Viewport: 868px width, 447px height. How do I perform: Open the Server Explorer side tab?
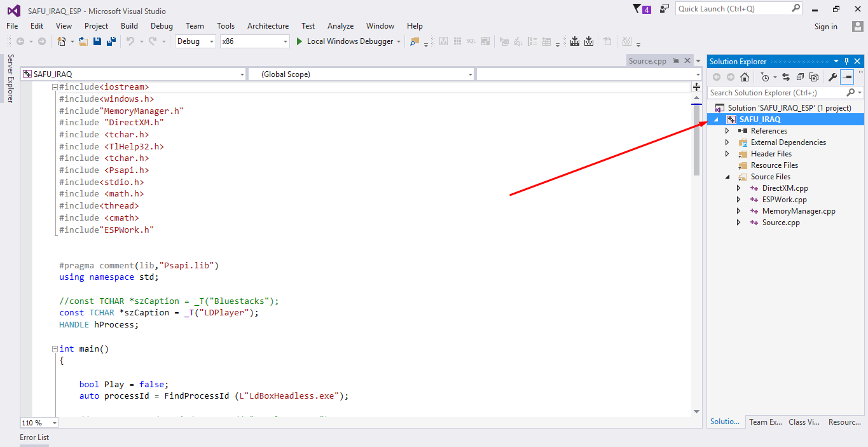(10, 78)
